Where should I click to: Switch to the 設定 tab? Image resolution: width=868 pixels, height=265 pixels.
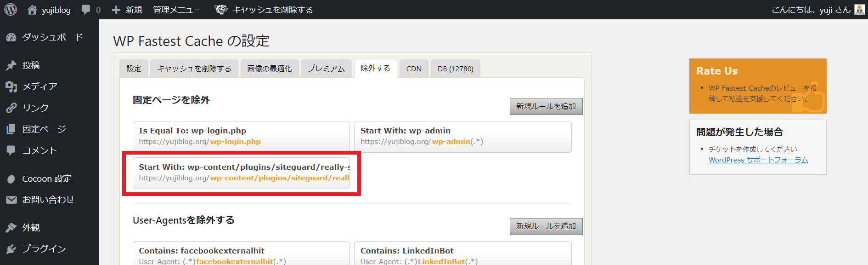[134, 69]
